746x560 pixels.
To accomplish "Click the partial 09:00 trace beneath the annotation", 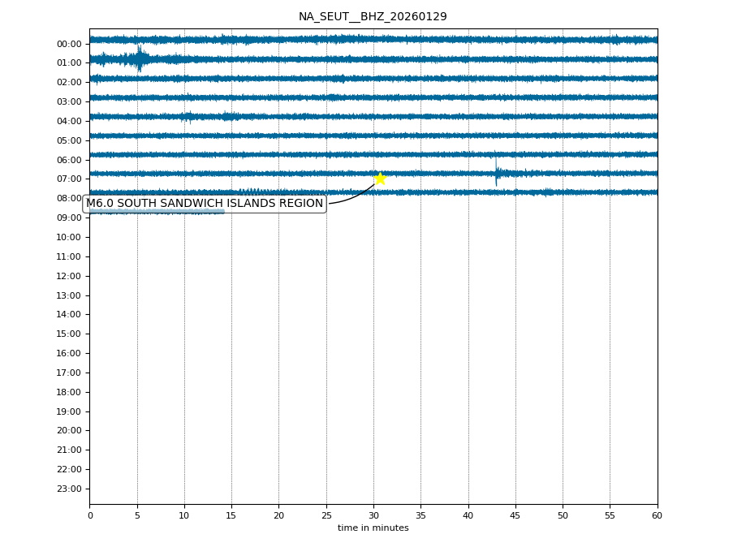I will (162, 212).
